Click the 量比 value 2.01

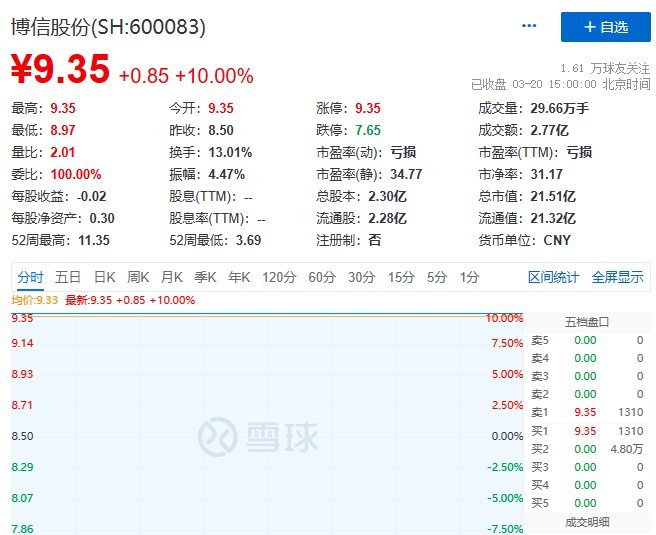pyautogui.click(x=62, y=152)
